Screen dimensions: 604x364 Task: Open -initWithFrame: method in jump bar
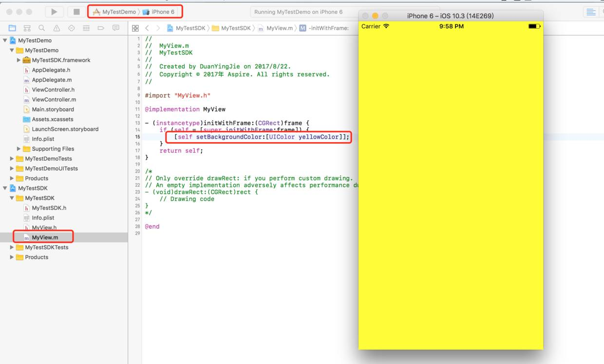point(324,28)
